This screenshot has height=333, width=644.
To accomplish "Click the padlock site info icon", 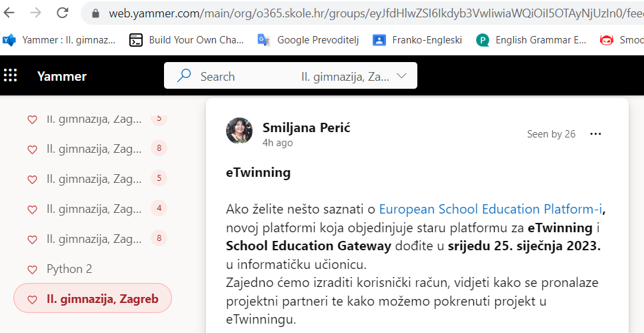I will (96, 13).
